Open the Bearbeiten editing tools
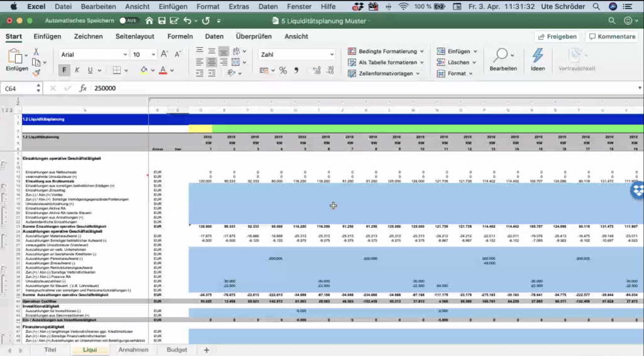 [503, 60]
